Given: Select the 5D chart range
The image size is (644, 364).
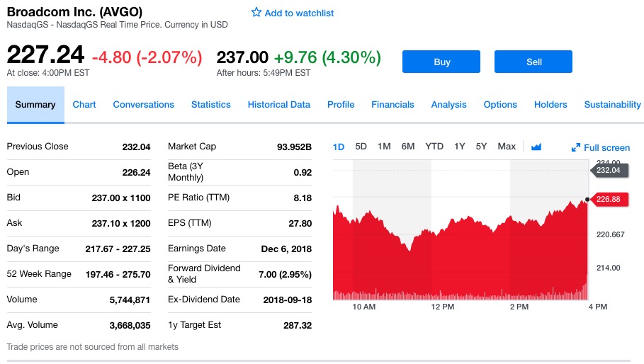Looking at the screenshot, I should [x=361, y=147].
